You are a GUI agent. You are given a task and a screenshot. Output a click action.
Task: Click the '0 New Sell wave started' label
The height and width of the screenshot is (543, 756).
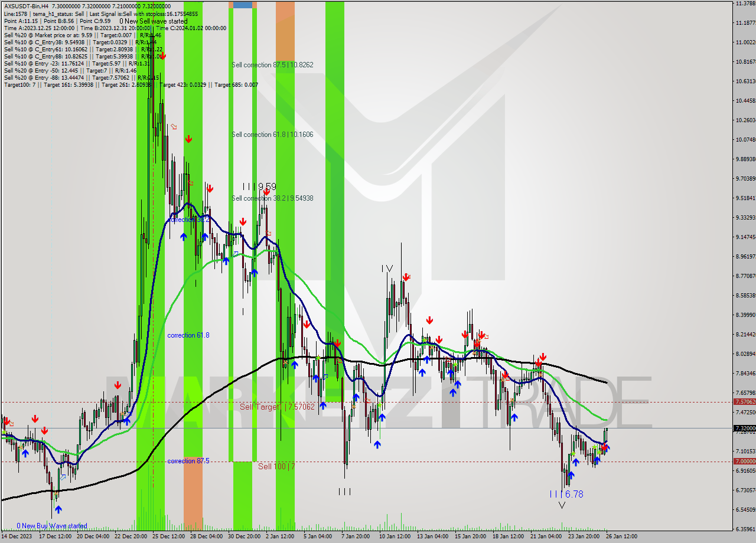point(154,21)
